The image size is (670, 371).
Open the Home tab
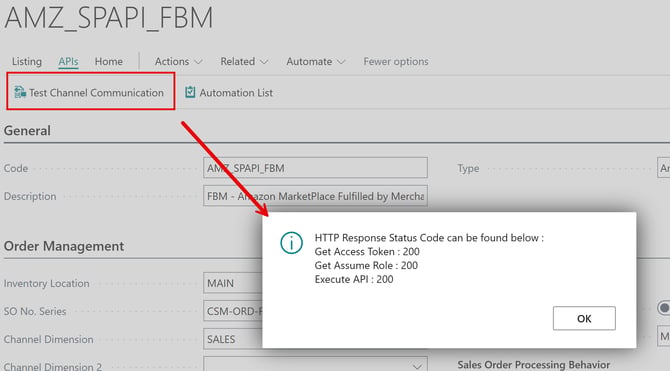tap(109, 62)
